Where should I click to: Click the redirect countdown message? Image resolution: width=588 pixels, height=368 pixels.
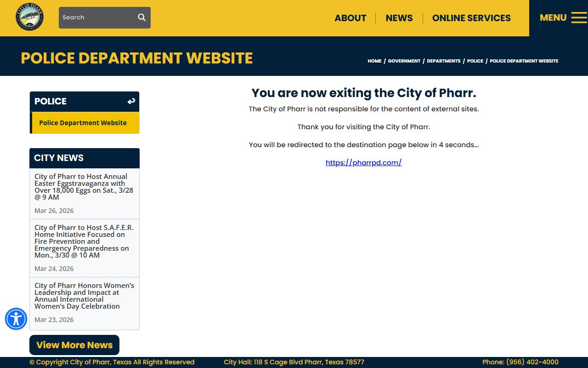[364, 145]
